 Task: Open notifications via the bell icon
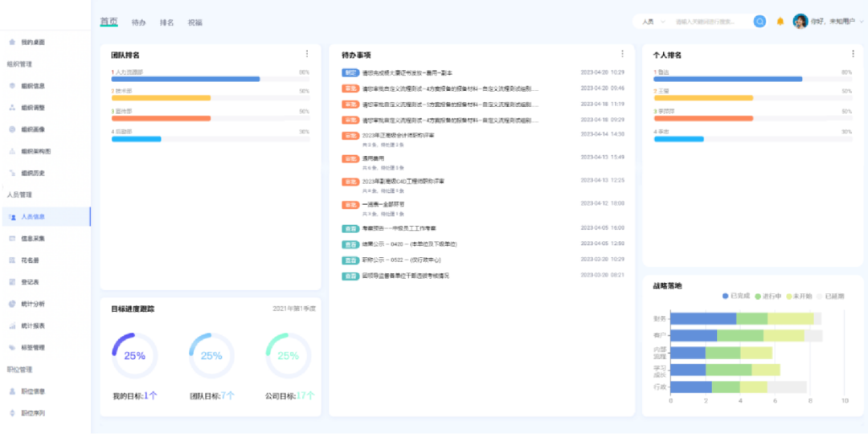click(780, 22)
